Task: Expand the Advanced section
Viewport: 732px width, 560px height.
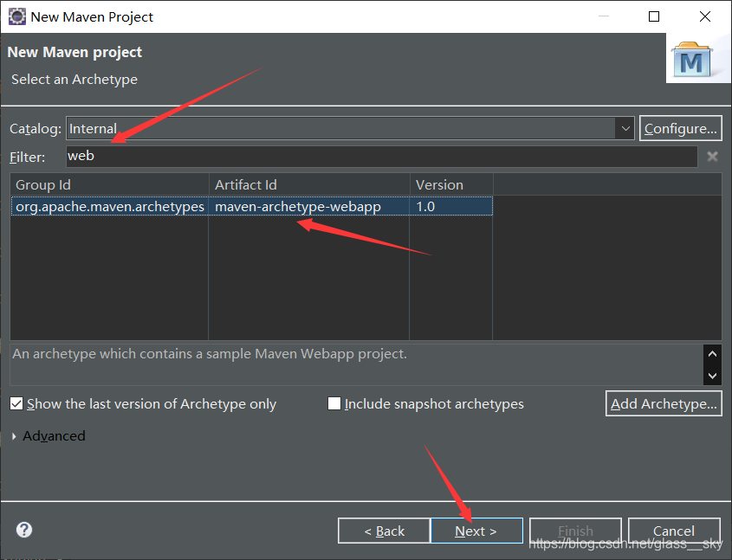Action: click(x=14, y=436)
